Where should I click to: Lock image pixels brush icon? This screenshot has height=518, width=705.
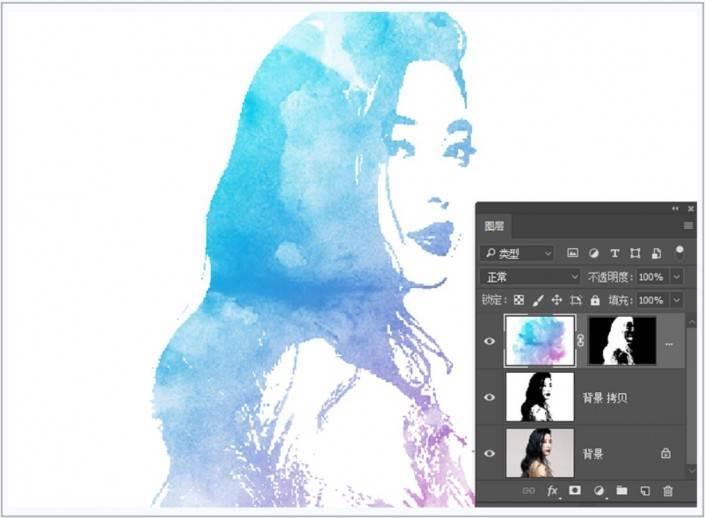(x=538, y=300)
